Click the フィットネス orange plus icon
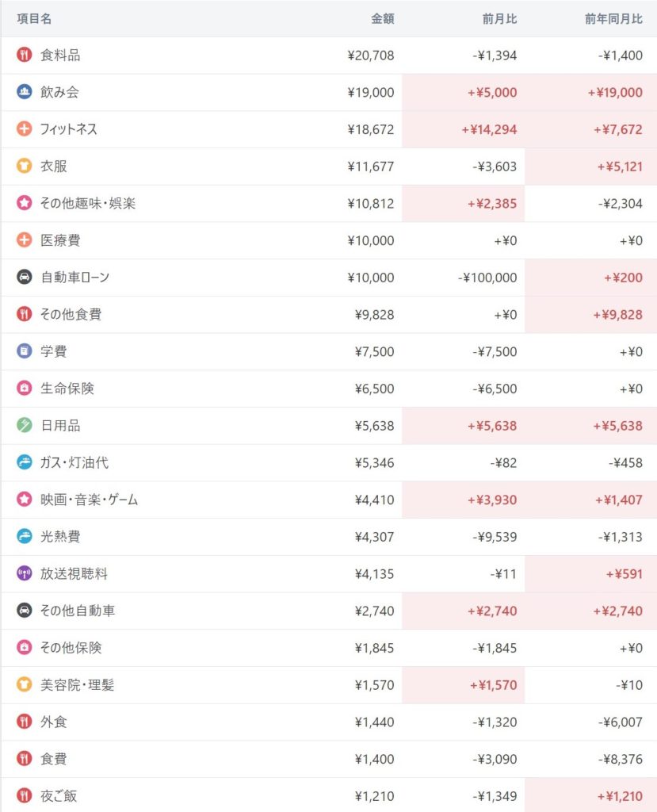 coord(25,129)
